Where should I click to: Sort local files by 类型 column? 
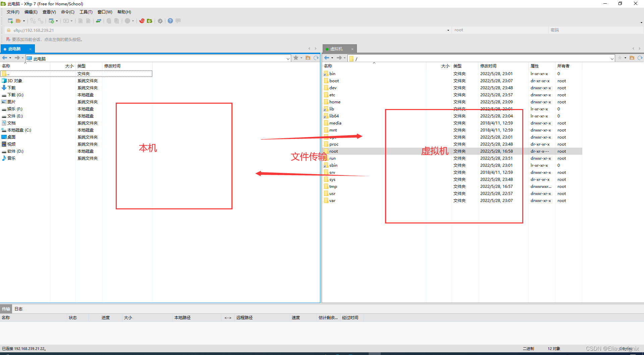tap(89, 66)
